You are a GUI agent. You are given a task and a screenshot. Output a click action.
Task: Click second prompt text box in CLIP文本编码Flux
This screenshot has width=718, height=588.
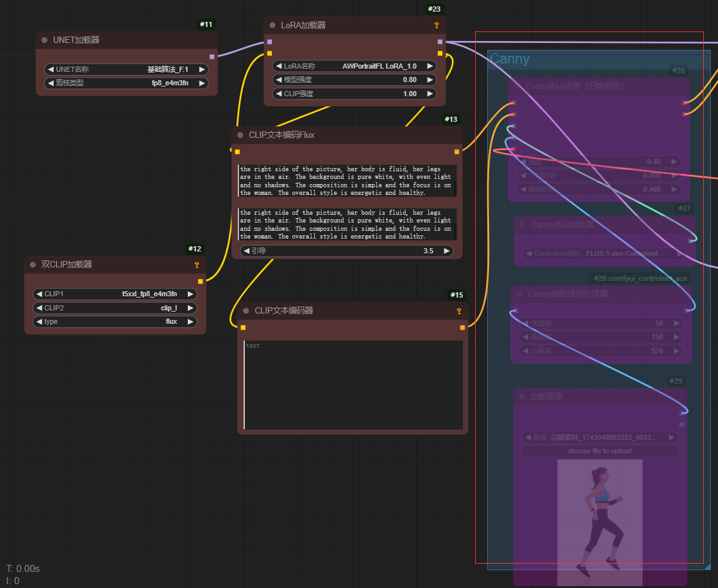[347, 224]
